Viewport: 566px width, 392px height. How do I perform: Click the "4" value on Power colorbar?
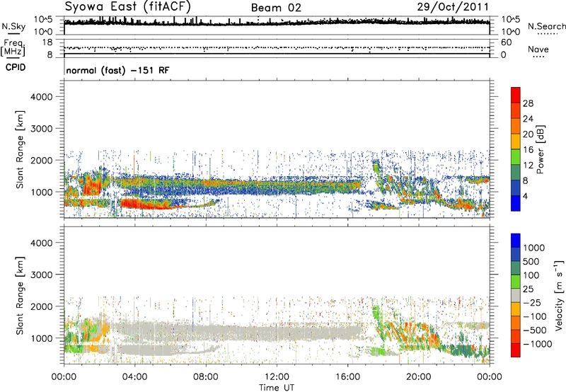[x=526, y=196]
